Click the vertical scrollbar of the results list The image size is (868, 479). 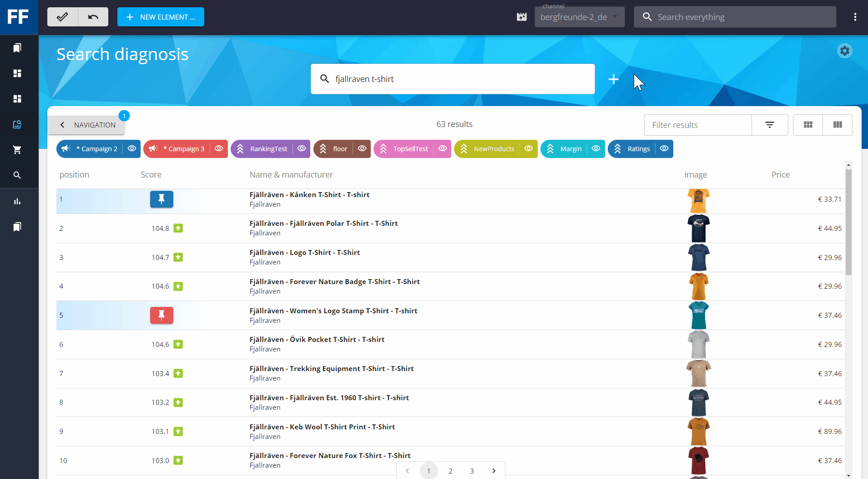pos(848,223)
